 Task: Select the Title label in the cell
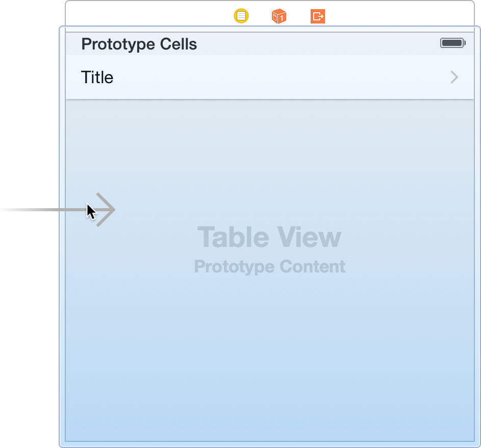tap(97, 78)
